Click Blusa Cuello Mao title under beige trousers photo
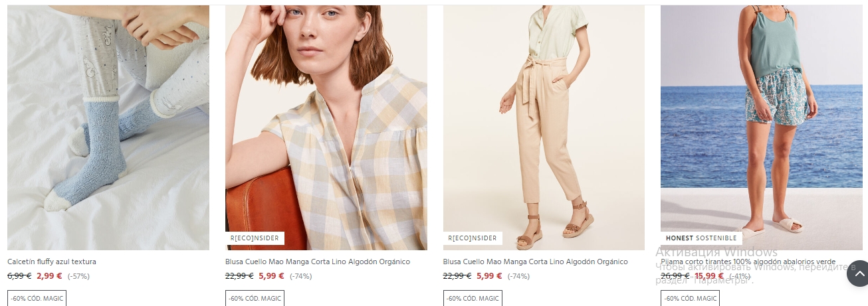 pos(535,262)
